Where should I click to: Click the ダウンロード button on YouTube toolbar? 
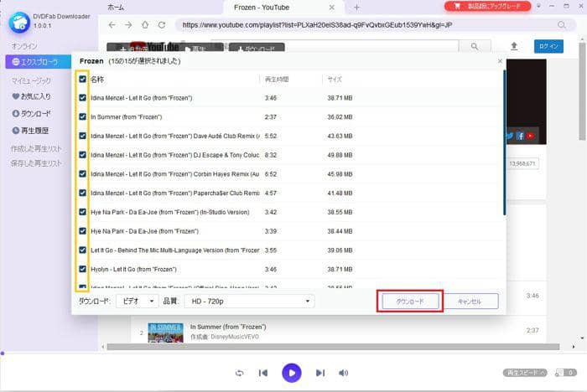pyautogui.click(x=257, y=49)
